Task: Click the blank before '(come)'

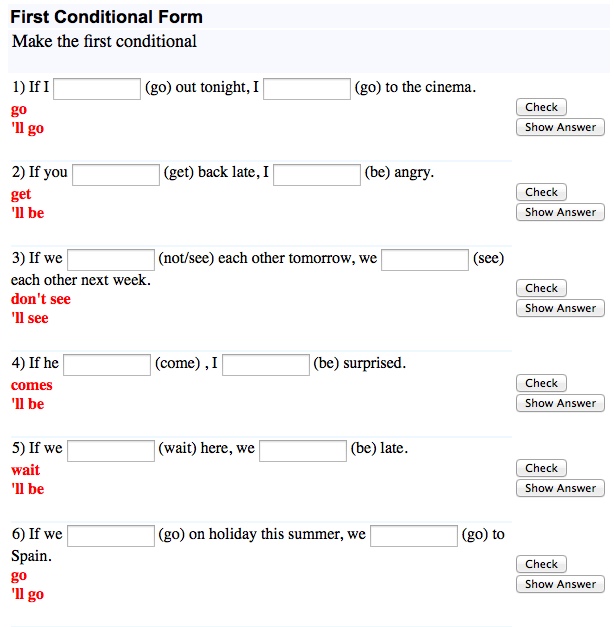Action: [x=107, y=365]
